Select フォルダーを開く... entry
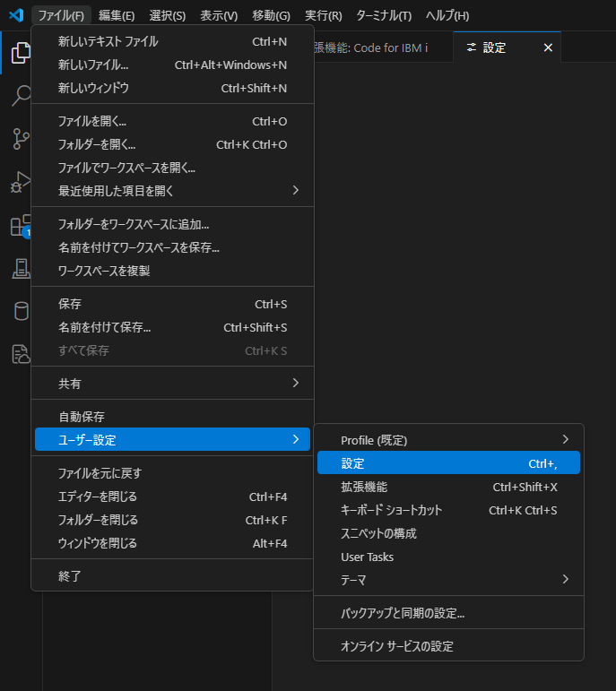Viewport: 616px width, 691px height. pyautogui.click(x=172, y=144)
